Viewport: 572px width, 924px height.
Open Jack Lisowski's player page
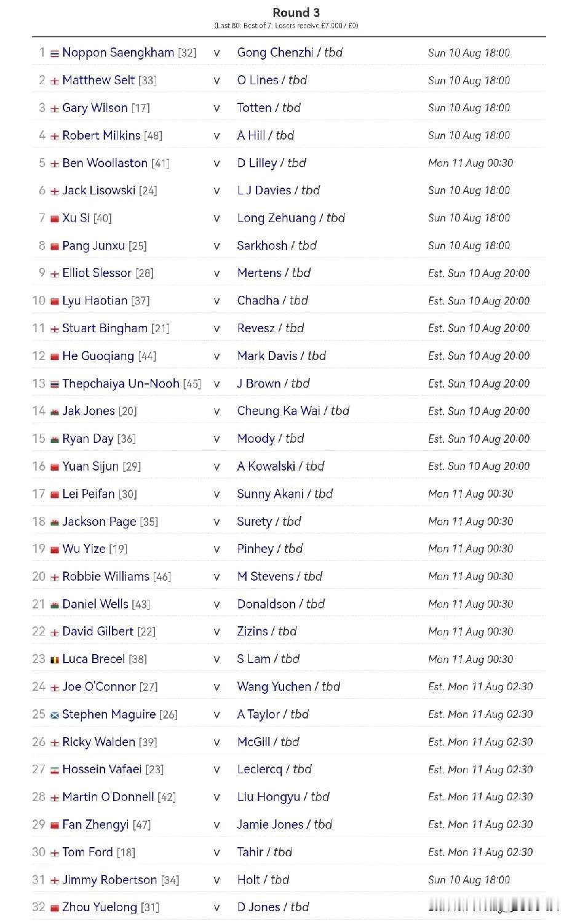(x=98, y=191)
